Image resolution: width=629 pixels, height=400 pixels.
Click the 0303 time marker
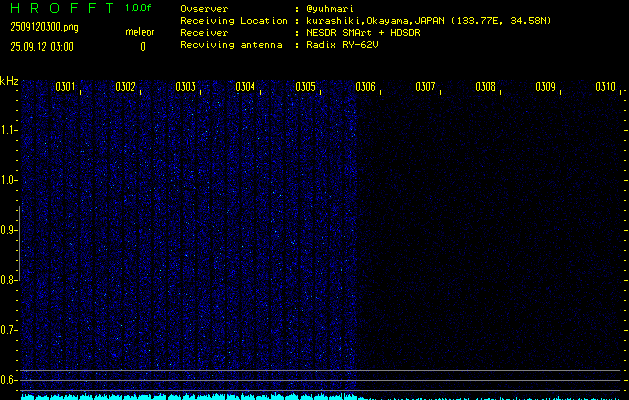tap(185, 87)
